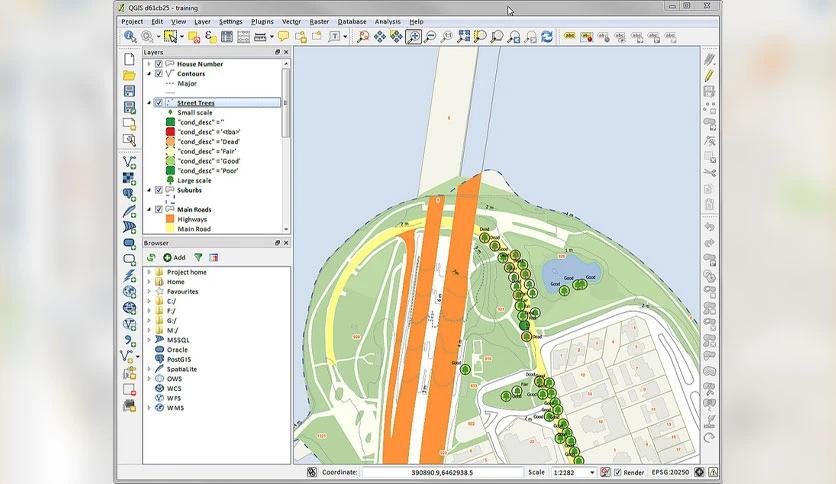This screenshot has width=836, height=484.
Task: Expand the WMS browser node
Action: [x=149, y=408]
